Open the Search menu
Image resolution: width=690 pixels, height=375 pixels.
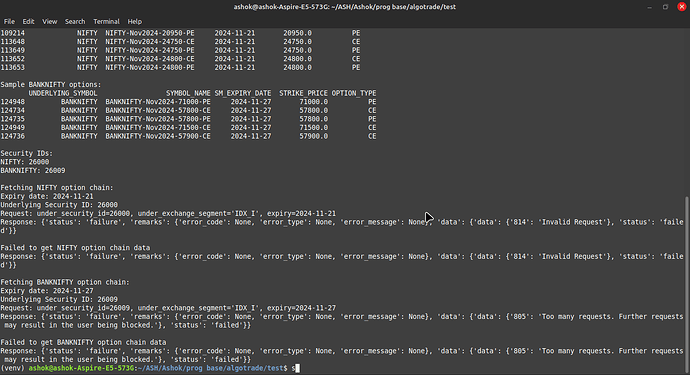click(x=75, y=21)
